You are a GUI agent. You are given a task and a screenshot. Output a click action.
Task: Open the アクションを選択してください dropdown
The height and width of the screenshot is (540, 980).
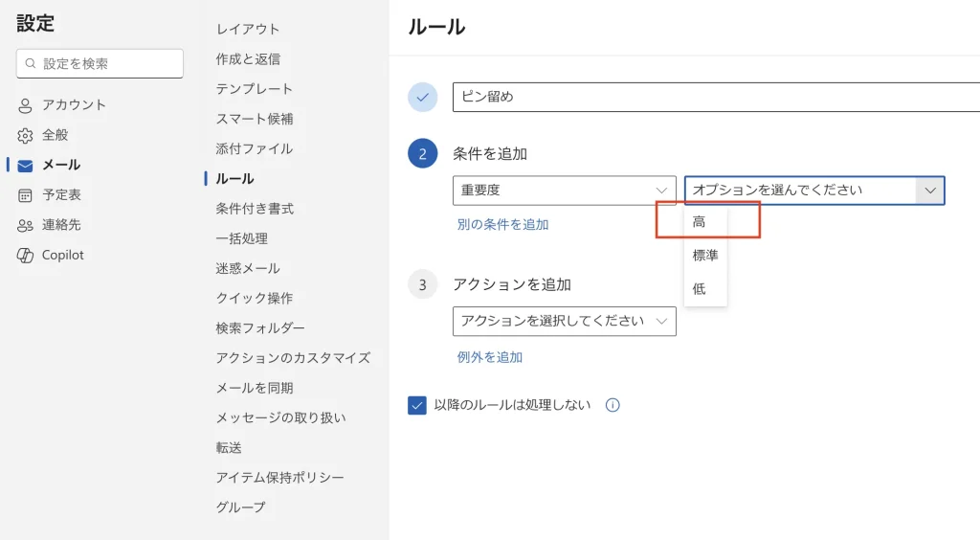(564, 321)
